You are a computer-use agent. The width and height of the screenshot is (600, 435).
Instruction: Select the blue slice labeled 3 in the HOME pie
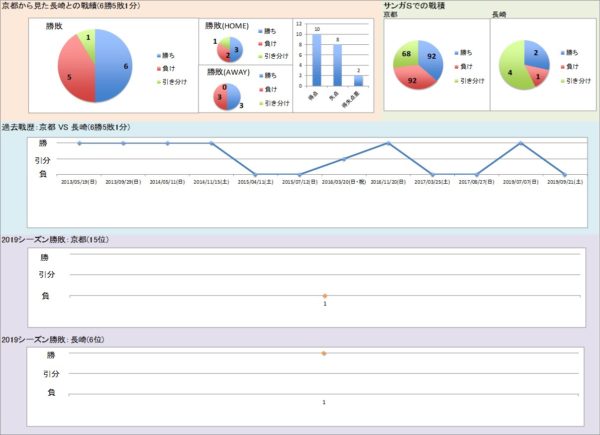pos(236,50)
